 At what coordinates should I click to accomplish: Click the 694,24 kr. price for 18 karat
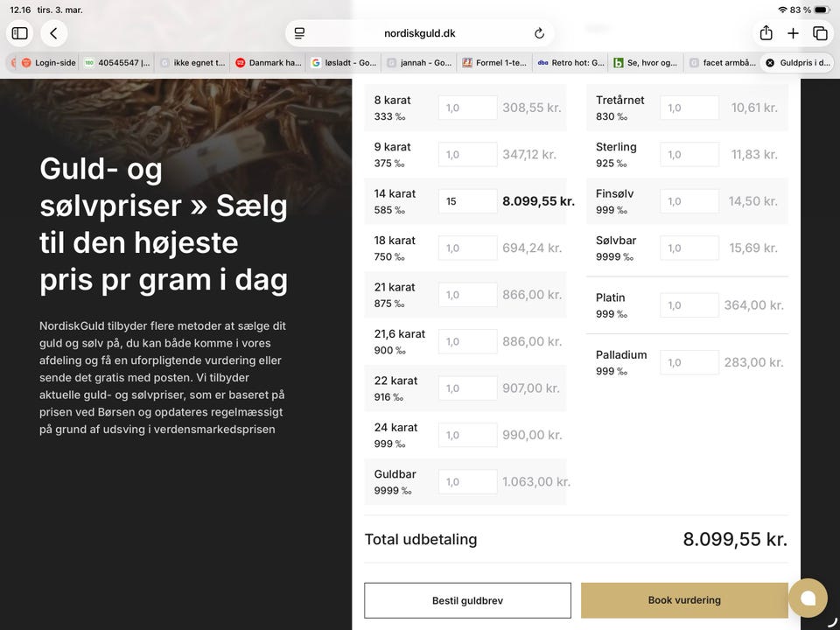coord(532,248)
